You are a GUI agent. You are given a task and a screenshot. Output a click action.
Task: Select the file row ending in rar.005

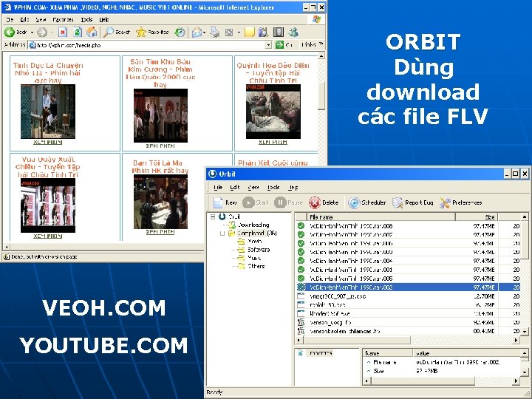click(x=408, y=279)
